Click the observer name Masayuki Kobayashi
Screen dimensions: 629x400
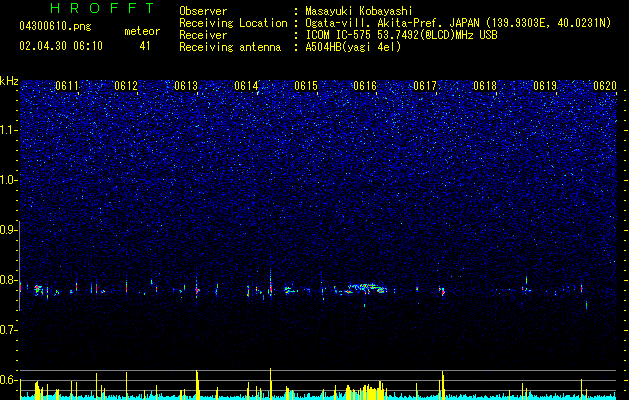click(359, 11)
